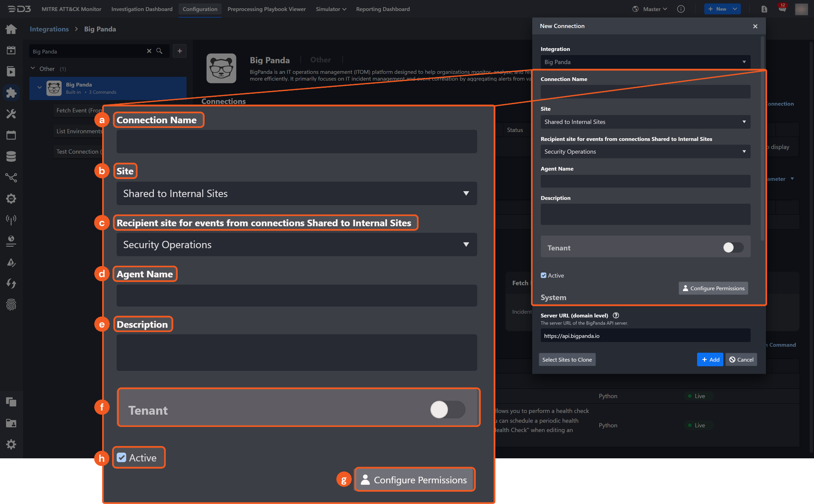
Task: Collapse the Other integrations category
Action: [x=33, y=69]
